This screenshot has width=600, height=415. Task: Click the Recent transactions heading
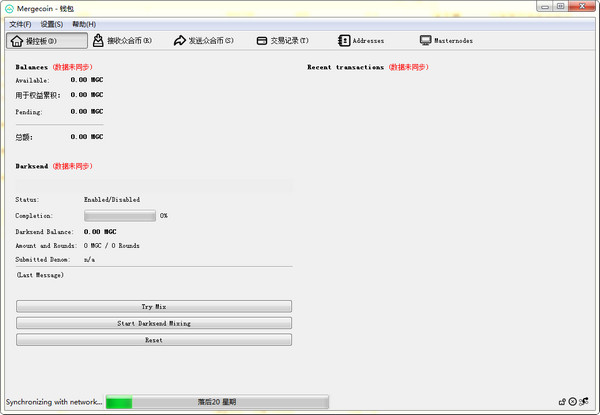(x=346, y=67)
